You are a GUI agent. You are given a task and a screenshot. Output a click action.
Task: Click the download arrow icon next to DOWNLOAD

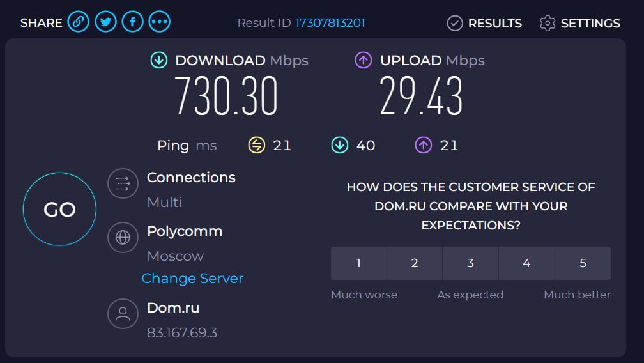[159, 60]
